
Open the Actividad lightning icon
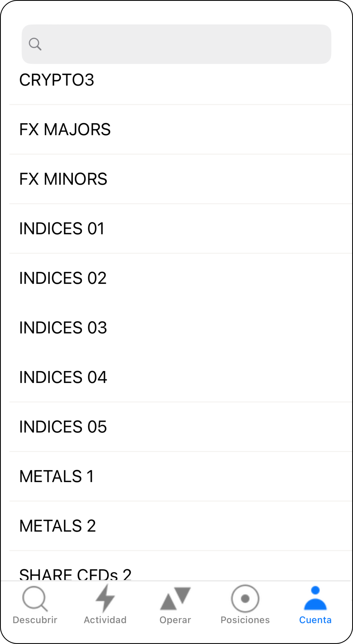105,598
